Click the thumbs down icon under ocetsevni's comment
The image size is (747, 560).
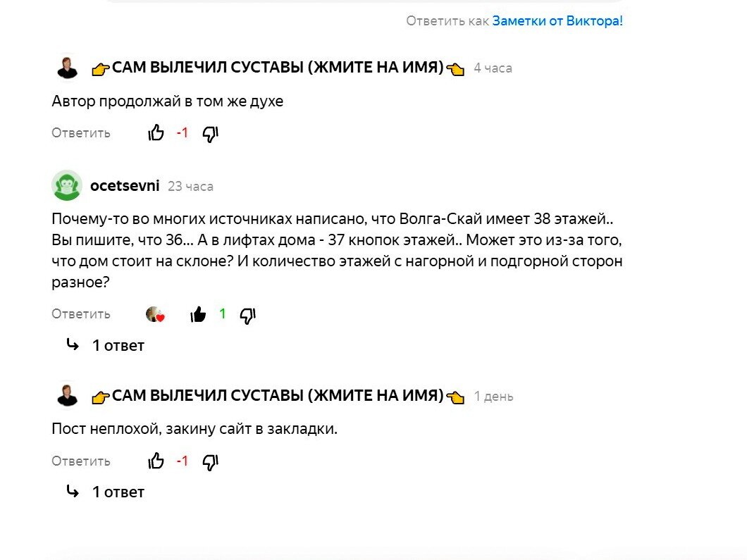(247, 316)
